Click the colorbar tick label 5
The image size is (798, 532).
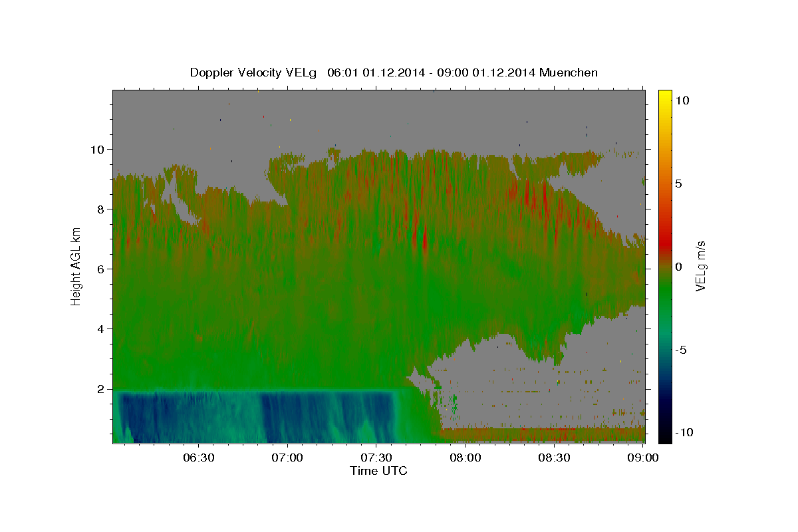click(x=678, y=184)
